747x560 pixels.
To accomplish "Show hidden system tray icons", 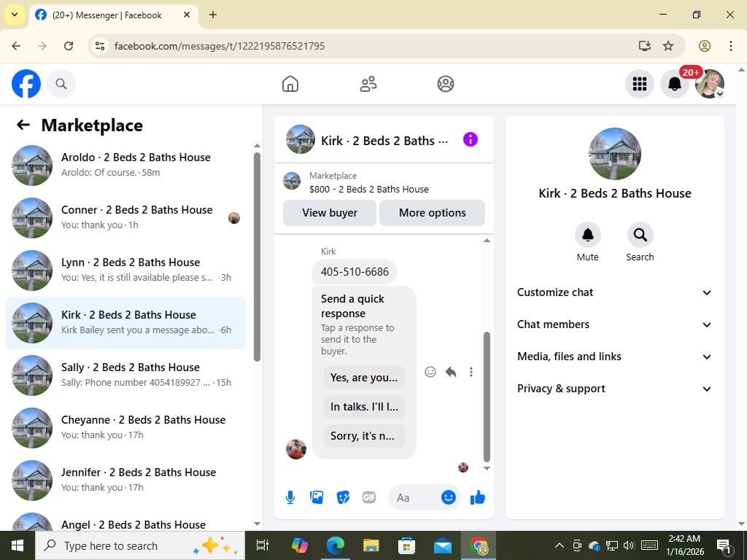I will tap(560, 545).
